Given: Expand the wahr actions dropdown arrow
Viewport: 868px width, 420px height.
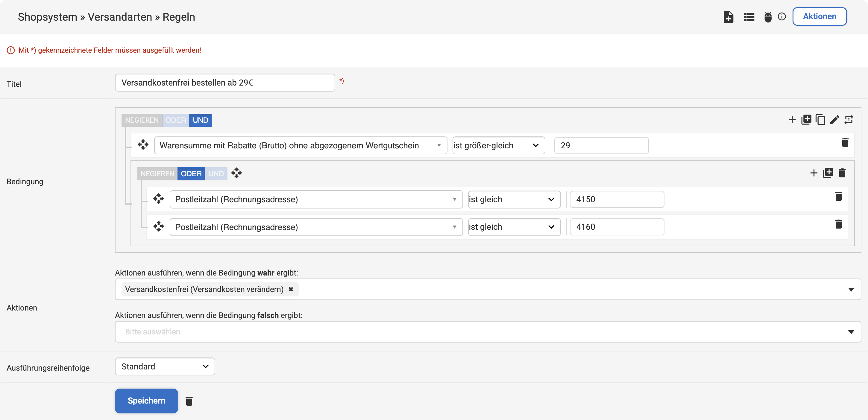Looking at the screenshot, I should click(851, 290).
